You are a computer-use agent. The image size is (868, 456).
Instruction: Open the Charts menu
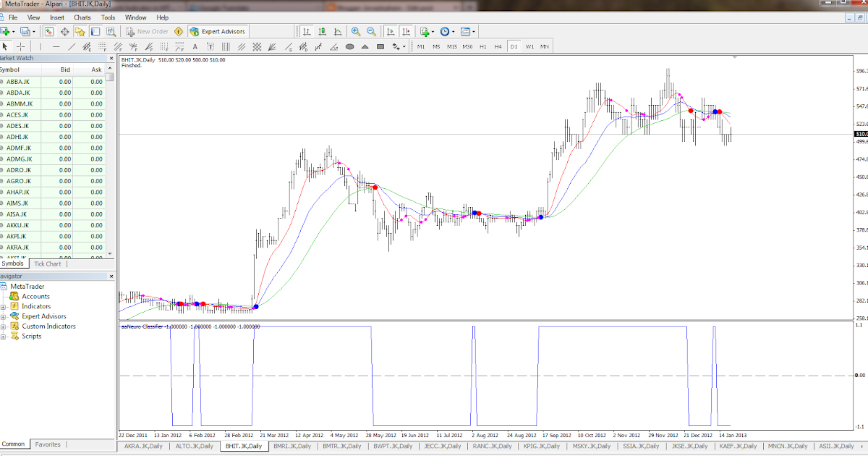coord(82,17)
